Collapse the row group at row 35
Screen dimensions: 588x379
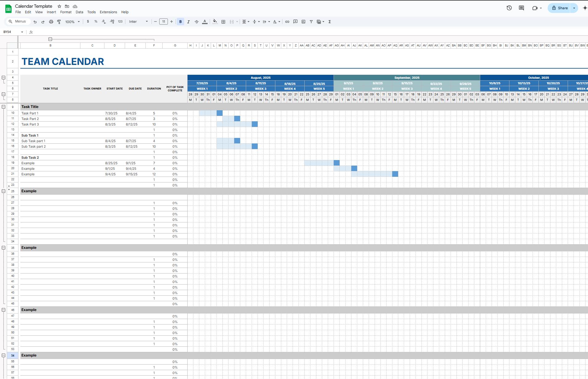[3, 248]
